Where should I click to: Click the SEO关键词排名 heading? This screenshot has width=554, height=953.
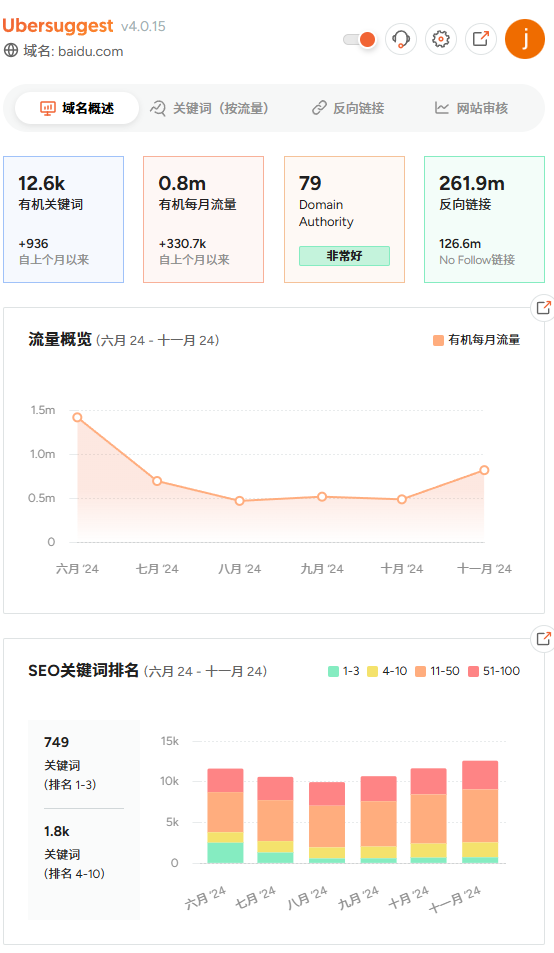pyautogui.click(x=83, y=670)
